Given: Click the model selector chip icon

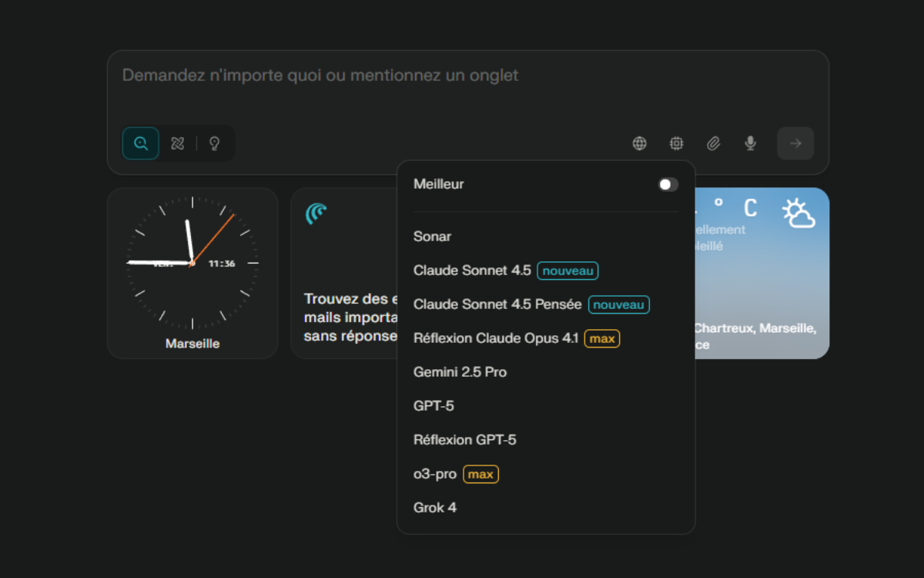Looking at the screenshot, I should [x=676, y=143].
